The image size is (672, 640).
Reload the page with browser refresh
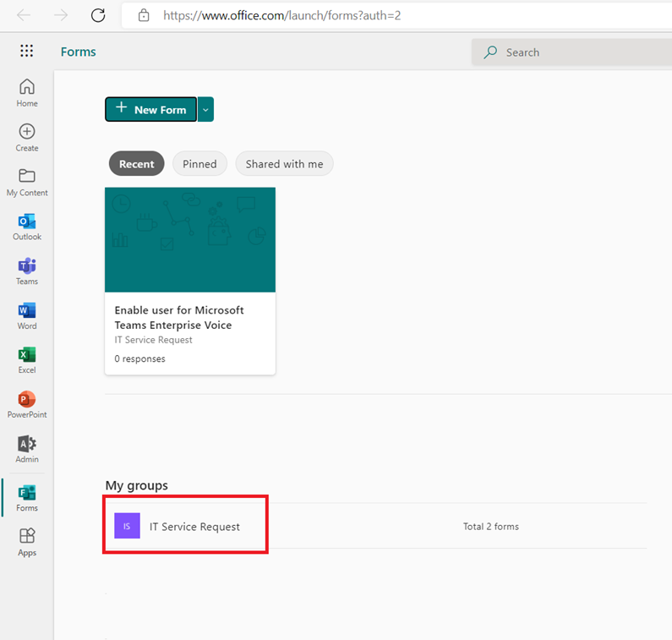pos(98,15)
